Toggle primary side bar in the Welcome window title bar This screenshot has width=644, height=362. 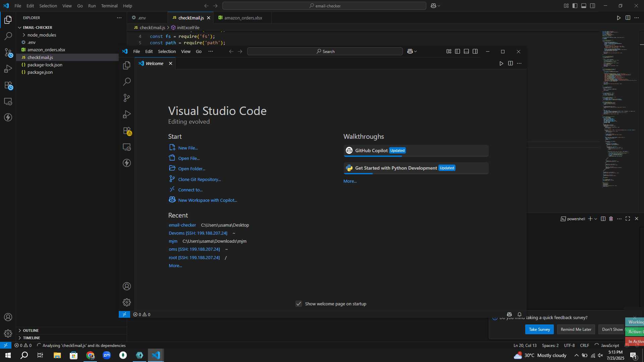[458, 51]
